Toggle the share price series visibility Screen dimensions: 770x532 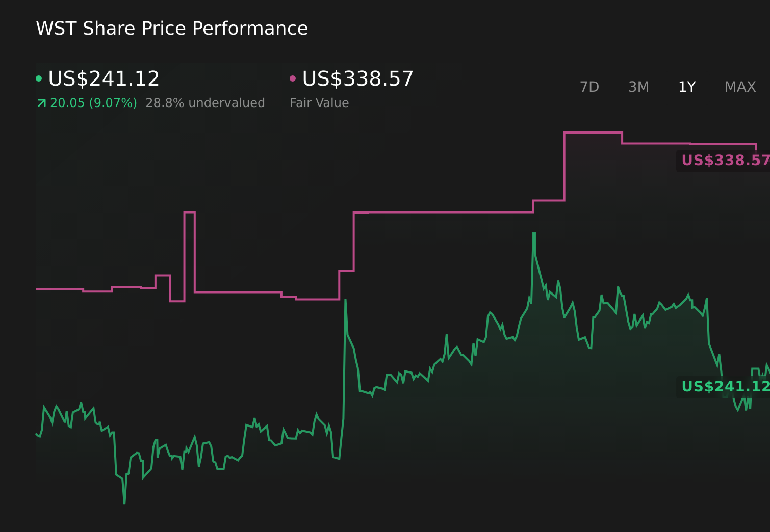tap(39, 77)
